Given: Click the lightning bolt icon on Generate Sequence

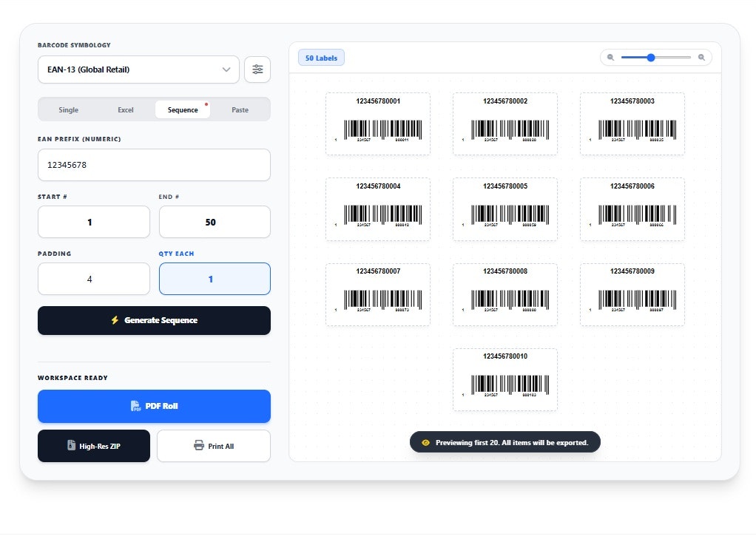Looking at the screenshot, I should pos(115,320).
